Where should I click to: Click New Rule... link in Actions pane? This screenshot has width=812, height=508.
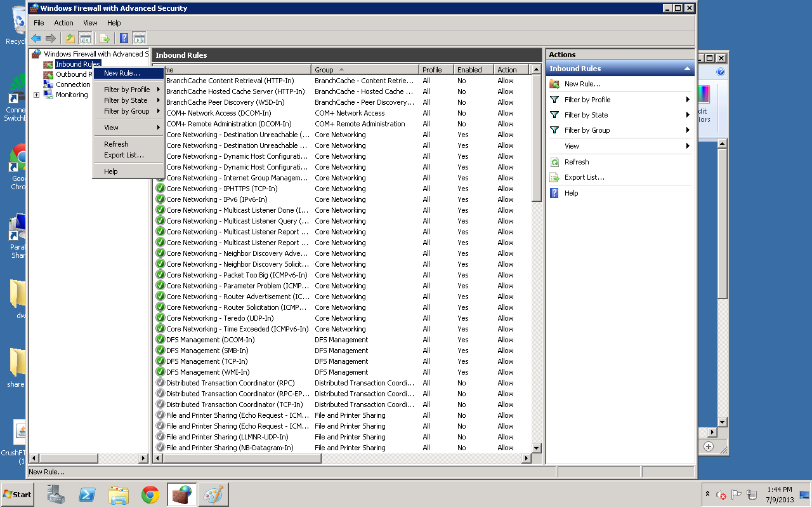pos(582,84)
